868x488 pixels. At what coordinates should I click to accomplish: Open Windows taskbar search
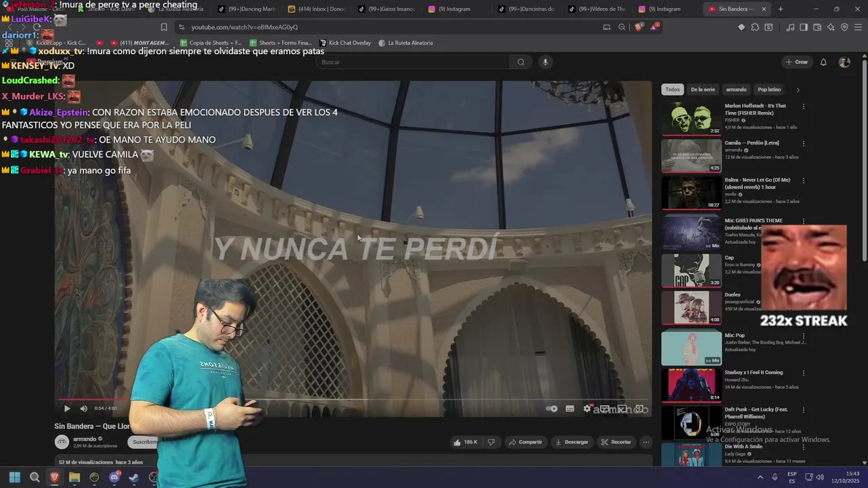[x=35, y=477]
